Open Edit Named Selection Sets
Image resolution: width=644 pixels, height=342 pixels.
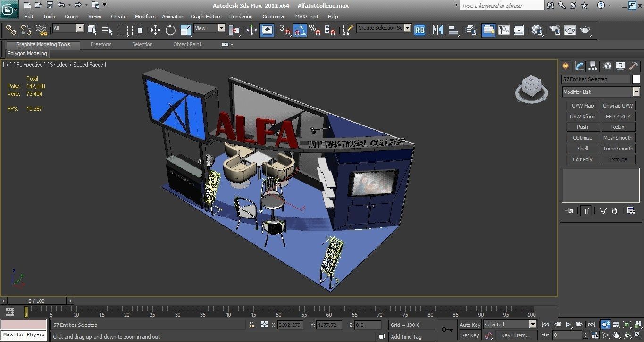347,30
